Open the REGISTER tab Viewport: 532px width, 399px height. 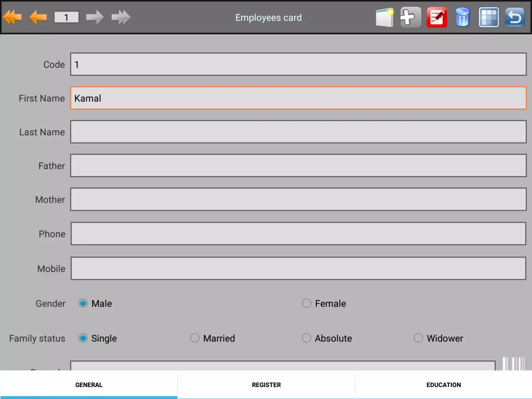(266, 385)
